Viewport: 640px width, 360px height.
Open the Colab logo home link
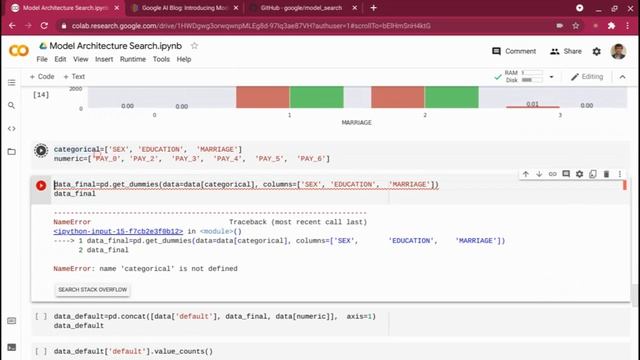click(x=19, y=51)
